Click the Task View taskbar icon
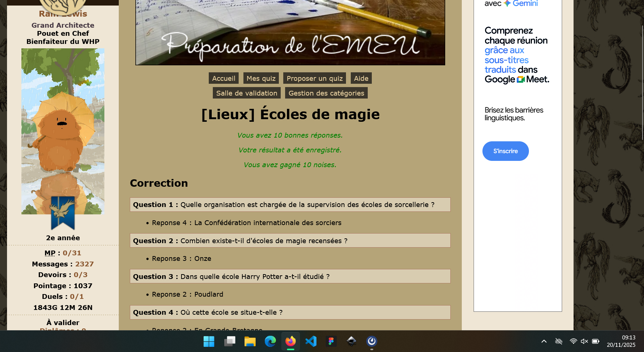Viewport: 644px width, 352px height. [229, 341]
